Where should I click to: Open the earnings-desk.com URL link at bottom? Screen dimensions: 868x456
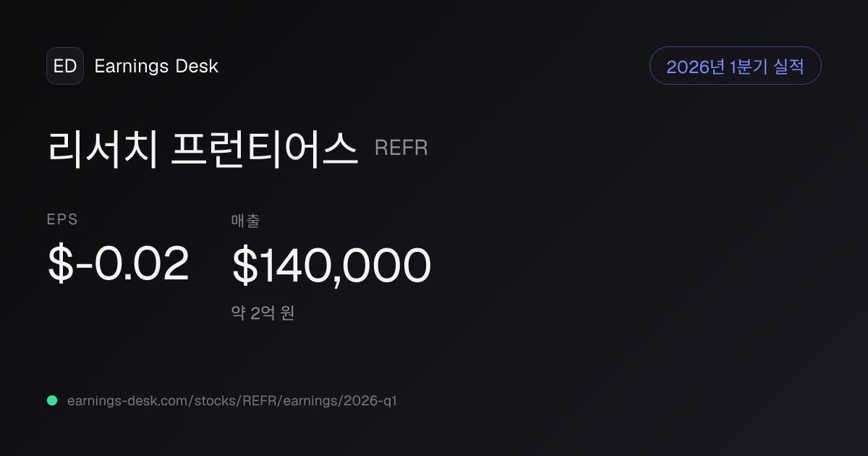(232, 400)
